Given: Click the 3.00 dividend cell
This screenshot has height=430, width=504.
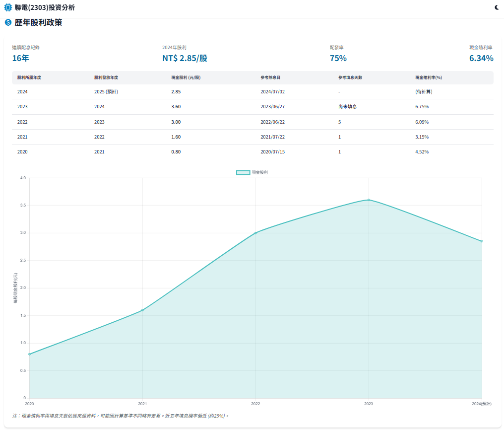Looking at the screenshot, I should [x=176, y=122].
